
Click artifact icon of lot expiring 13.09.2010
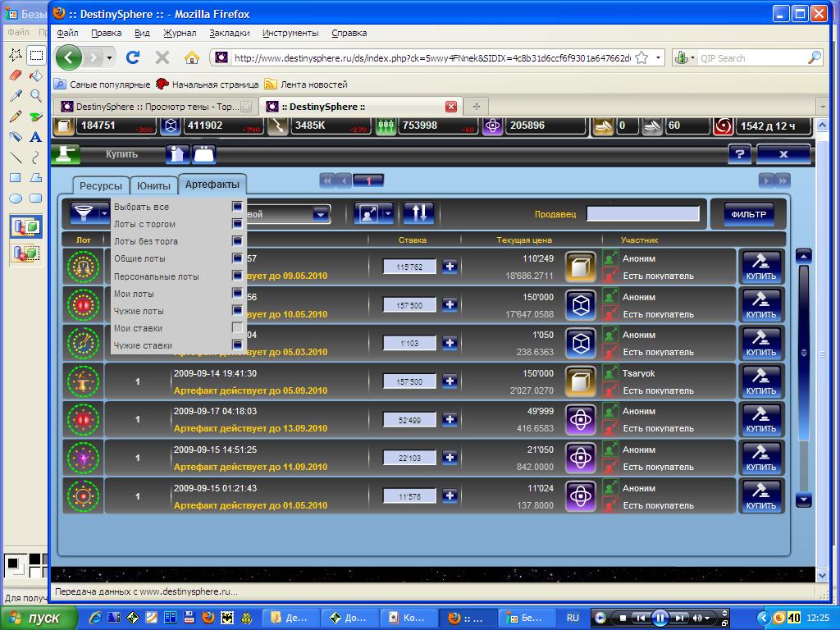[x=83, y=419]
